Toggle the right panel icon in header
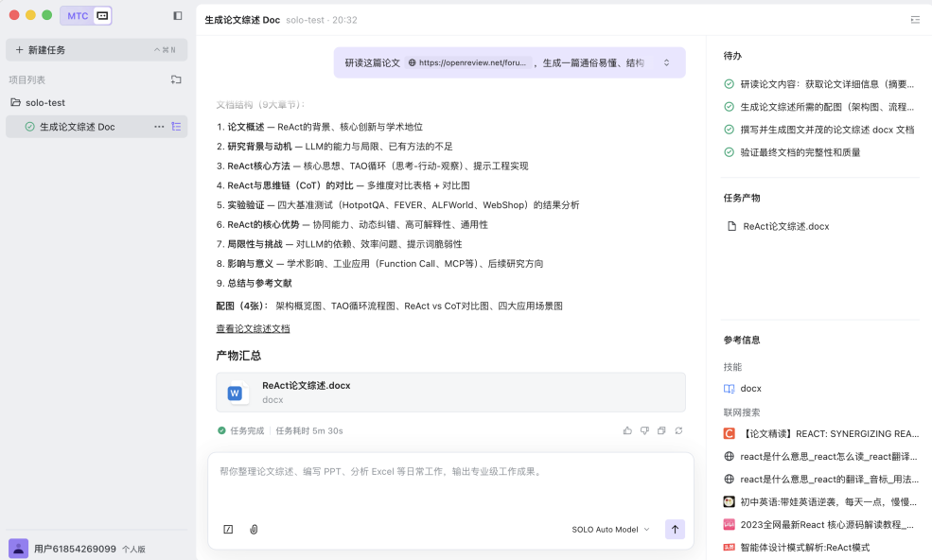 point(915,20)
